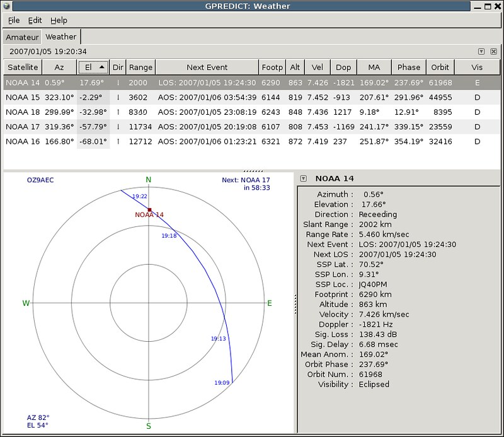Sort list by Dir column header
The height and width of the screenshot is (437, 504).
(x=118, y=67)
